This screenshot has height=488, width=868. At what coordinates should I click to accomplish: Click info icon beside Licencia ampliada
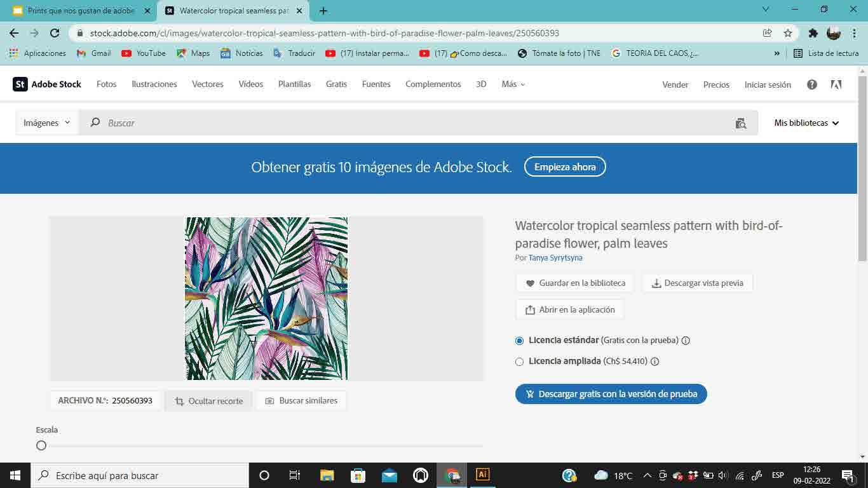tap(654, 362)
